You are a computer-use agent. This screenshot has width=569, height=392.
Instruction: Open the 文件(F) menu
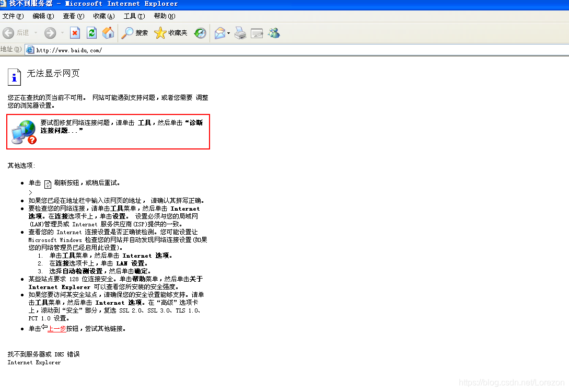point(13,16)
